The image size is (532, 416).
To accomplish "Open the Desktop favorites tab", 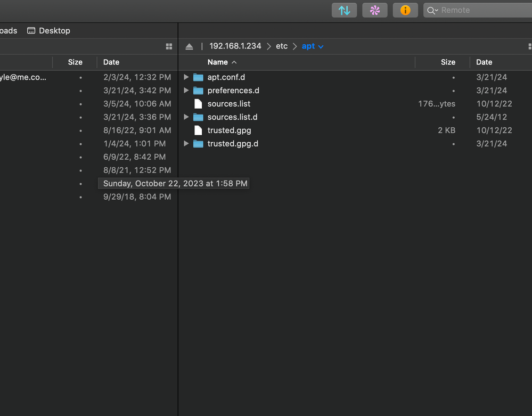I will coord(49,30).
